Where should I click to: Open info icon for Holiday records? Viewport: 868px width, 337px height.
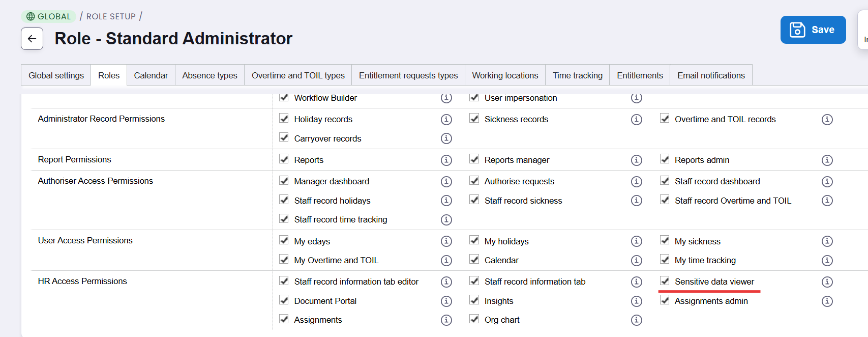point(446,120)
